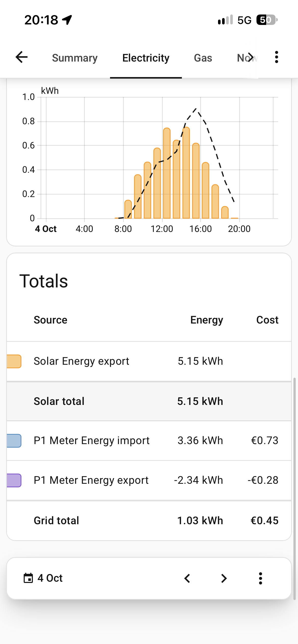This screenshot has height=644, width=298.
Task: Select the Grid total row
Action: tap(149, 520)
